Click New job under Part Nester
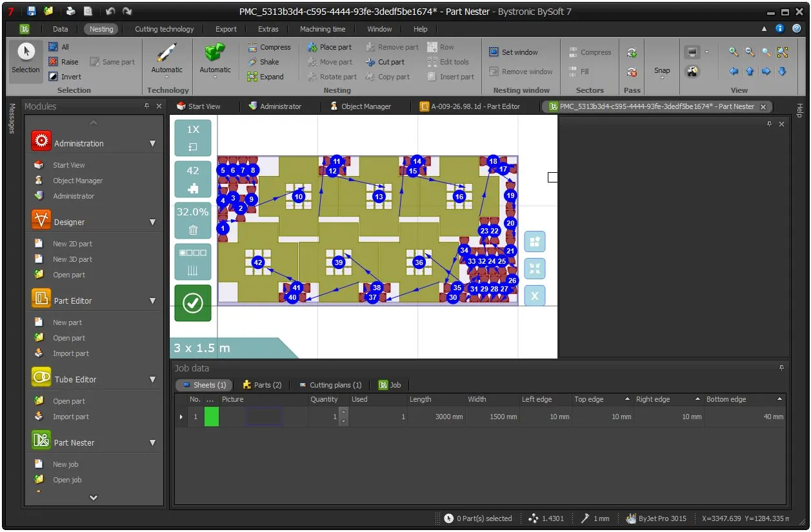 tap(65, 464)
